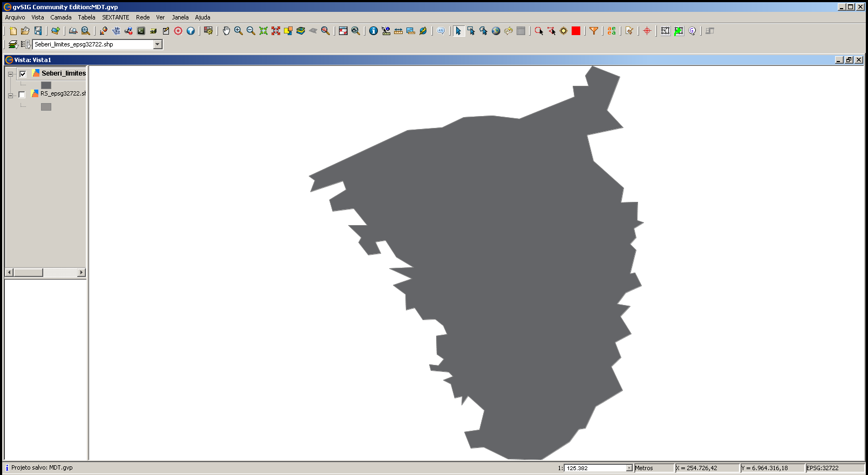This screenshot has height=475, width=868.
Task: Uncheck the Seberi_limites layer visibility checkbox
Action: point(23,74)
